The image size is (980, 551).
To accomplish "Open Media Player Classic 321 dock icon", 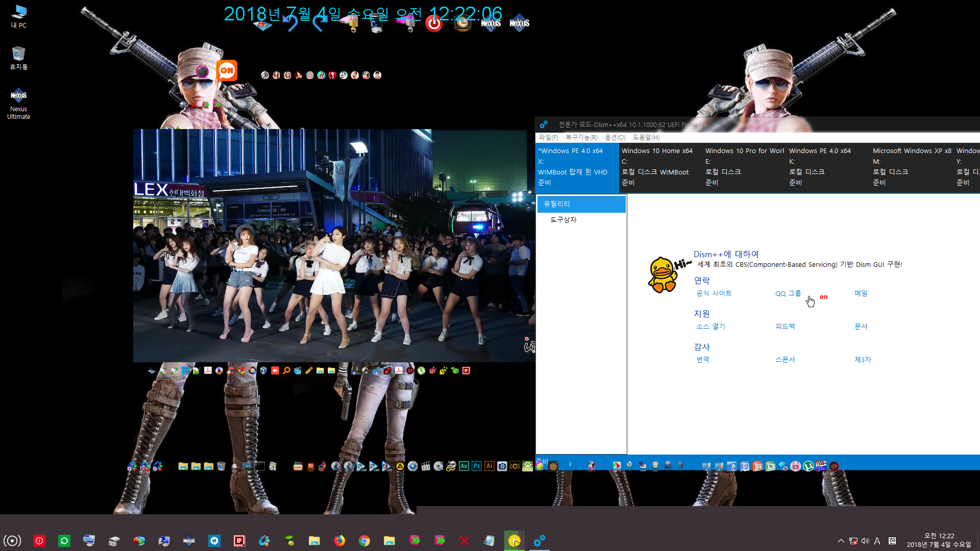I will click(425, 466).
